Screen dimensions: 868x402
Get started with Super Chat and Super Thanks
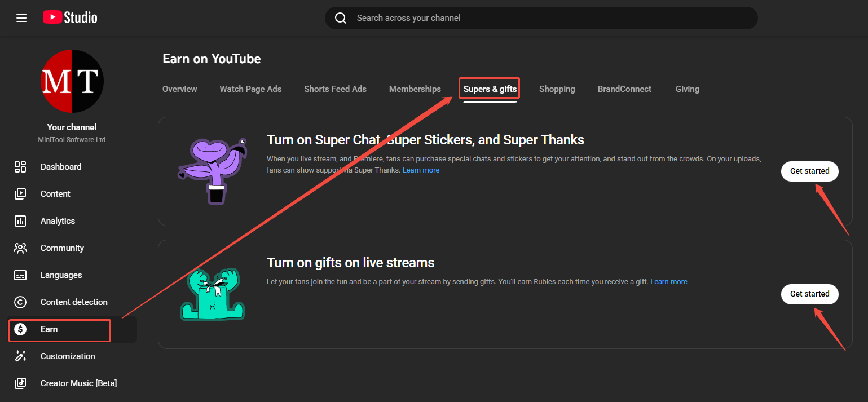click(x=809, y=171)
